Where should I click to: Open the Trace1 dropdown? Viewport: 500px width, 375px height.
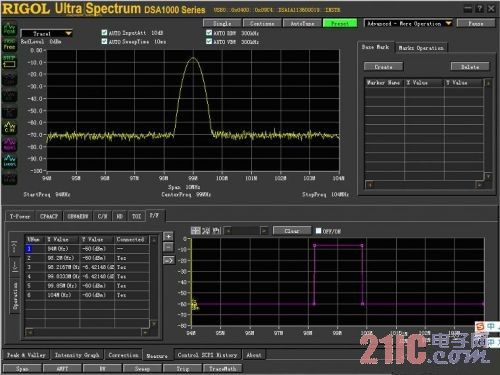point(47,34)
